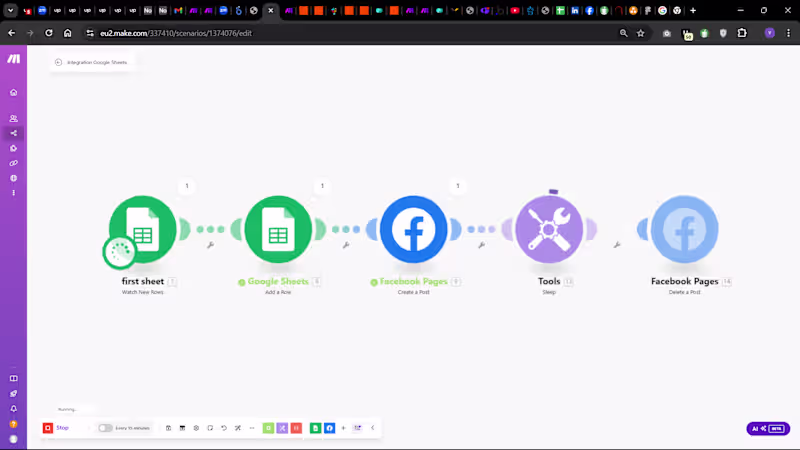Open the operation bubble above Facebook Pages Create module
Image resolution: width=800 pixels, height=450 pixels.
458,186
